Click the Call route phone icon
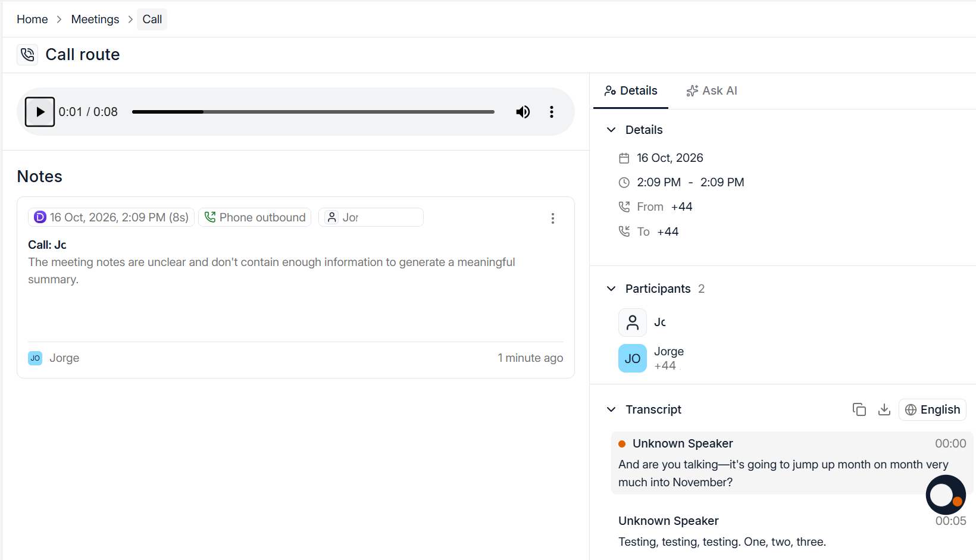976x560 pixels. 27,55
